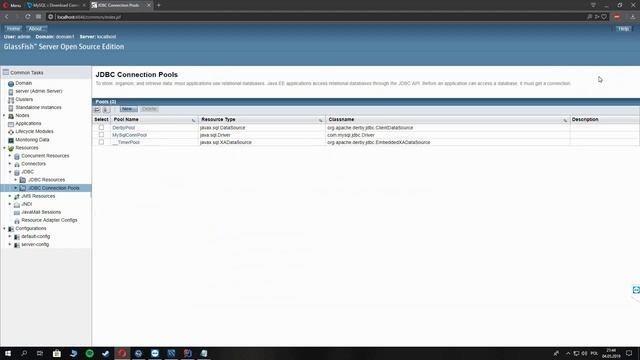Collapse the Configurations node
The width and height of the screenshot is (640, 360).
4,229
